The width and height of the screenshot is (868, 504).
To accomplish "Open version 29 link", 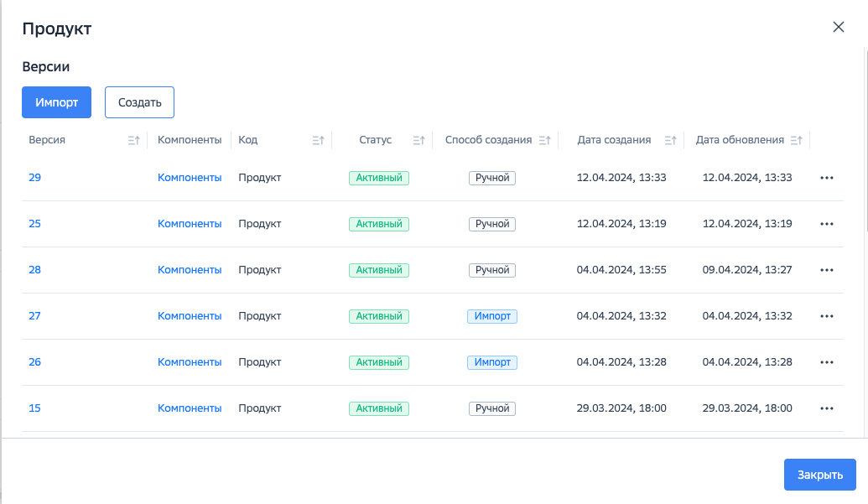I will coord(34,178).
